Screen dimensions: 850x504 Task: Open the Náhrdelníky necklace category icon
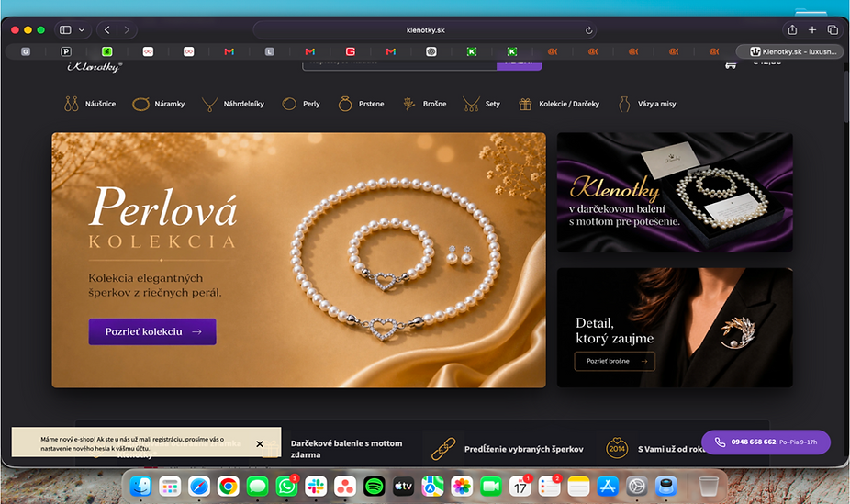[209, 104]
